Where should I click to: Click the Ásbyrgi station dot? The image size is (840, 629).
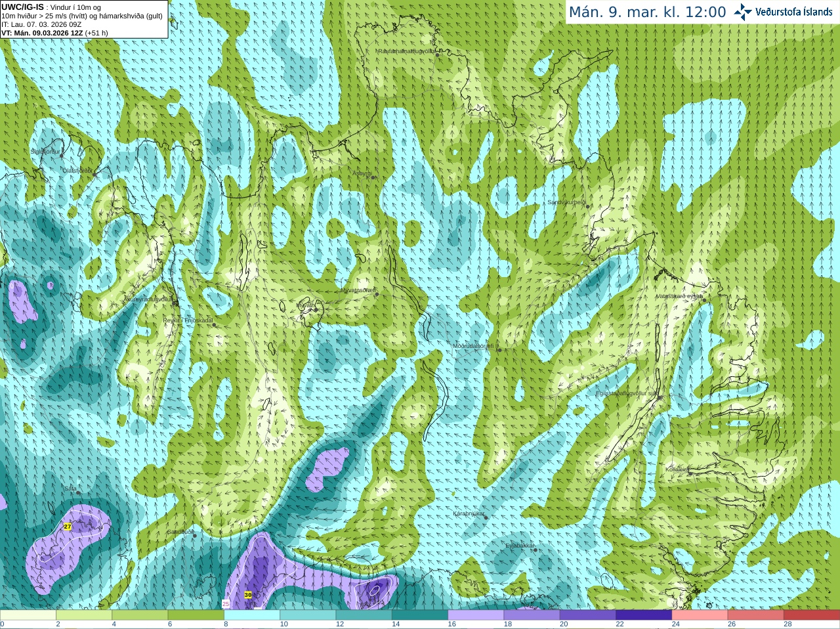[373, 177]
